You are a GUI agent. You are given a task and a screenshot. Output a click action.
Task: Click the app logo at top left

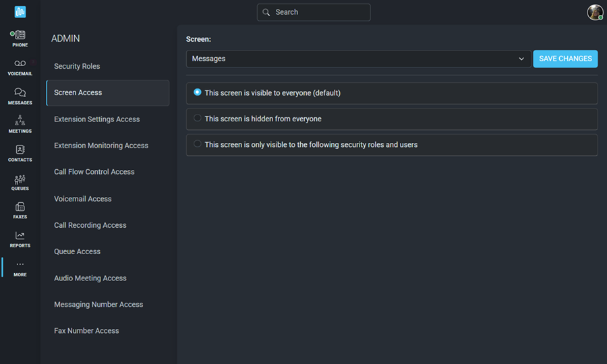coord(20,12)
